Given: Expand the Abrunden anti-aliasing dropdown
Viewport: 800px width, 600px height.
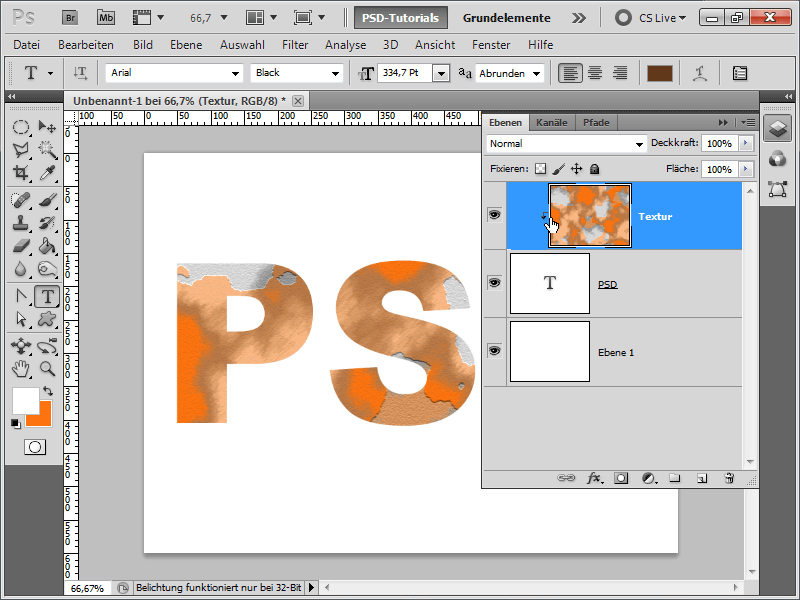Looking at the screenshot, I should [536, 73].
